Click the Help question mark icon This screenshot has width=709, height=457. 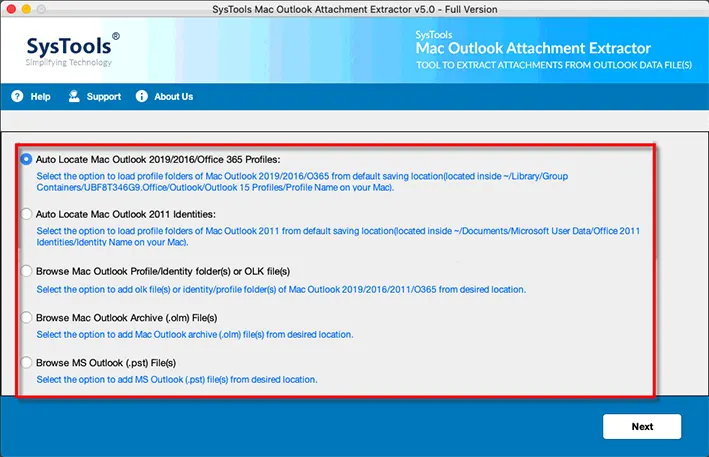[17, 96]
